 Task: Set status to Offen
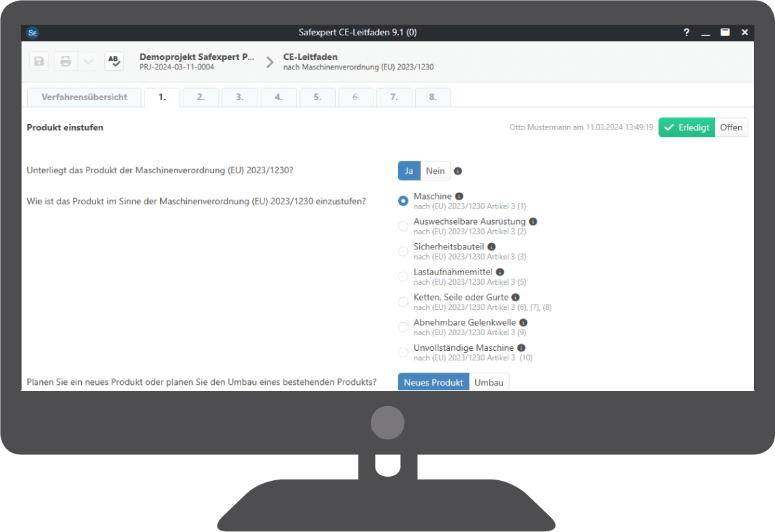731,127
